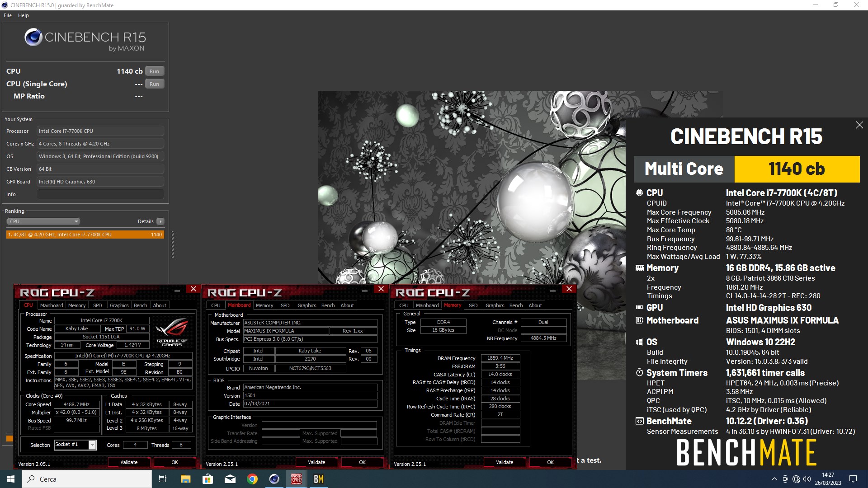Switch to Mainboard tab in first CPU-Z window
Image resolution: width=868 pixels, height=488 pixels.
52,305
